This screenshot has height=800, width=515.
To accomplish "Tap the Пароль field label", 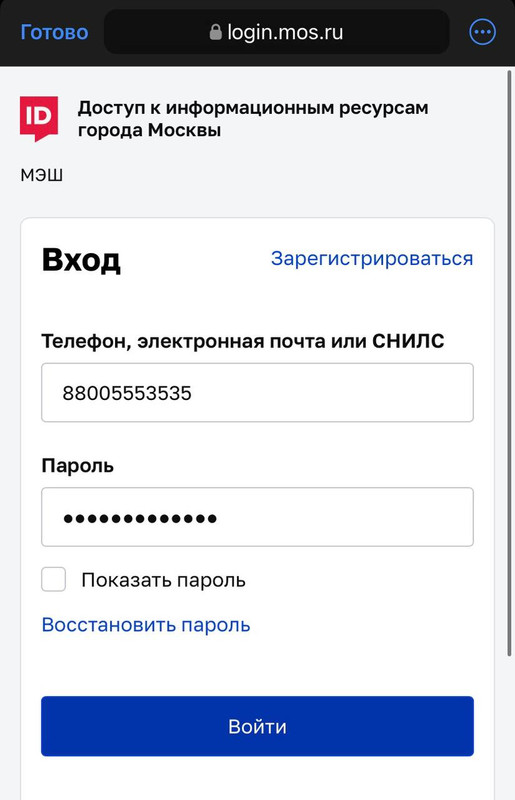I will (78, 466).
